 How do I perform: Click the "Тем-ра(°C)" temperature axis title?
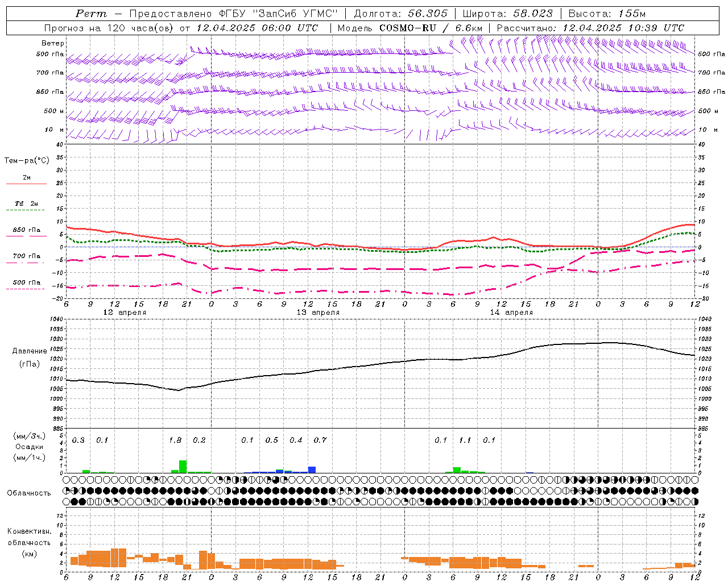pos(27,161)
